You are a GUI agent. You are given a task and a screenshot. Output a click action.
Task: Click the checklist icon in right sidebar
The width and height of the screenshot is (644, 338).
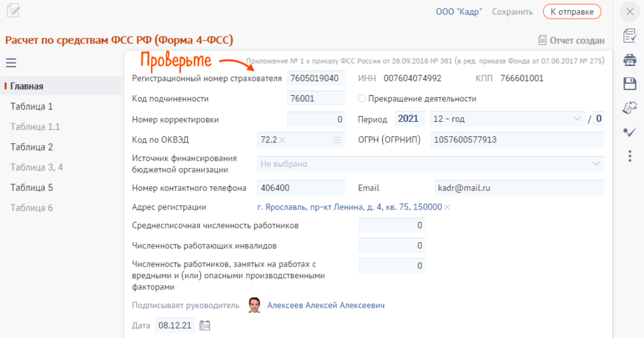(x=630, y=36)
